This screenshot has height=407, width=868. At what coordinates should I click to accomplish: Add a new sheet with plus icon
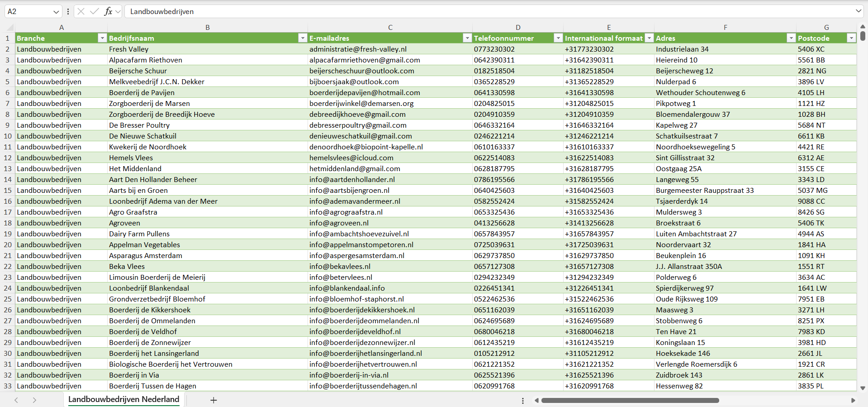pyautogui.click(x=213, y=400)
